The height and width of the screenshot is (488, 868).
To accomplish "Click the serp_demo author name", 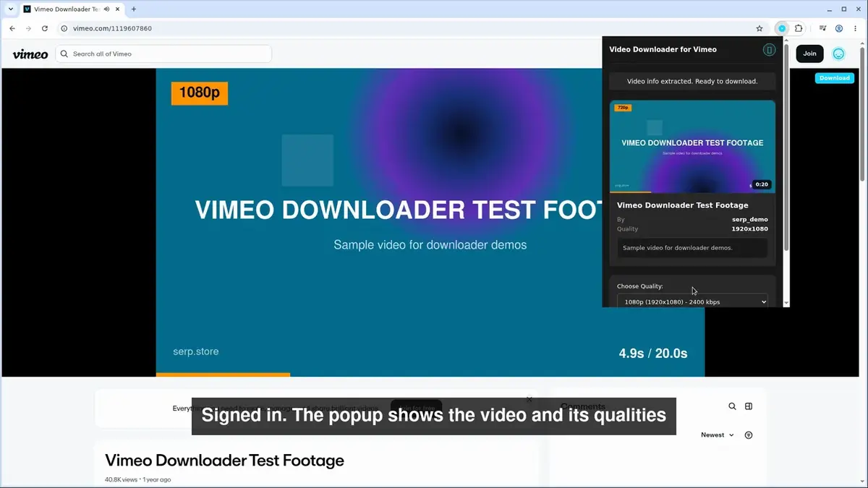I will coord(750,219).
